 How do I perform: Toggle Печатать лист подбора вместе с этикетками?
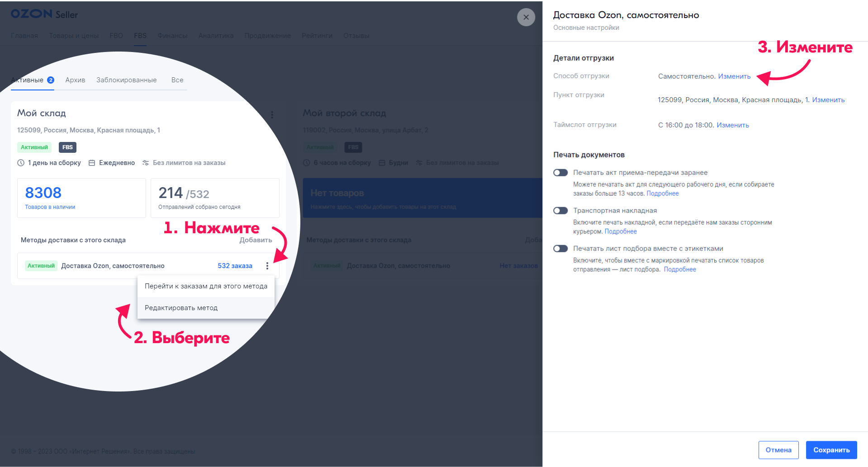pyautogui.click(x=560, y=249)
